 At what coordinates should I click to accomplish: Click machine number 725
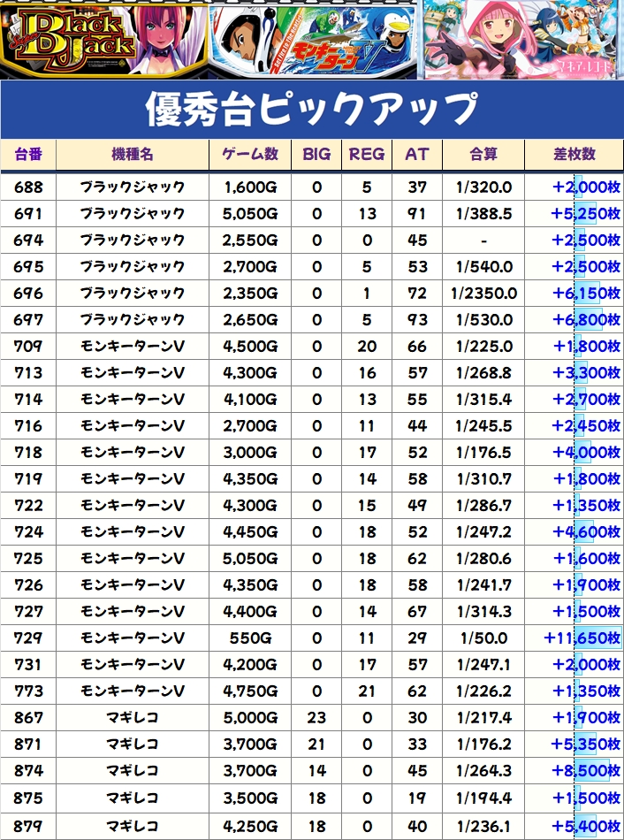pos(28,558)
